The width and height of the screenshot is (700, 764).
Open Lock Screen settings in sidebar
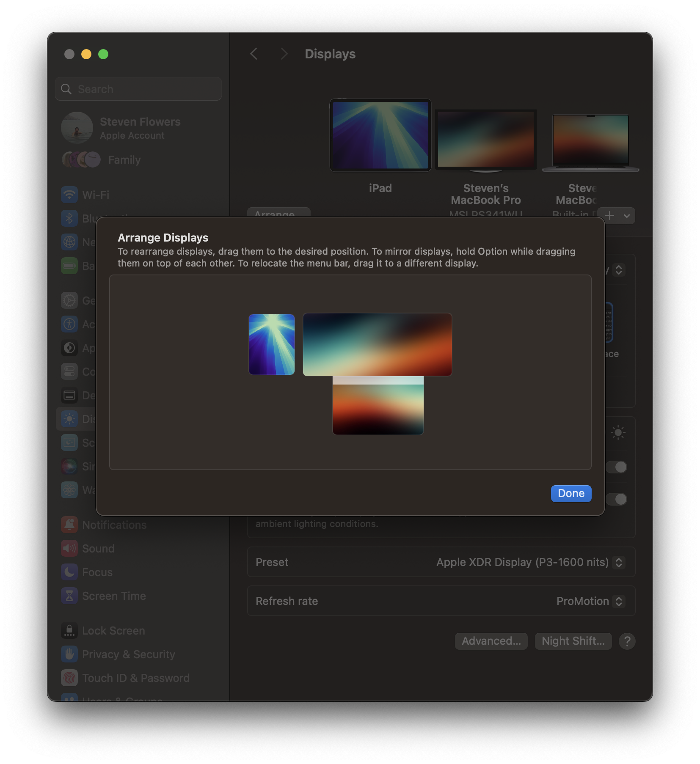[x=113, y=630]
